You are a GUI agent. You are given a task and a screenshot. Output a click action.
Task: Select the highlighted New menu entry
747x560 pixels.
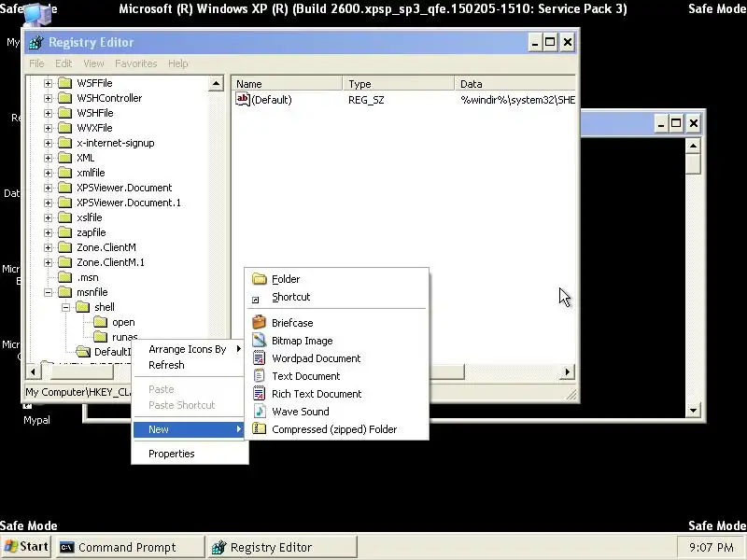[190, 429]
